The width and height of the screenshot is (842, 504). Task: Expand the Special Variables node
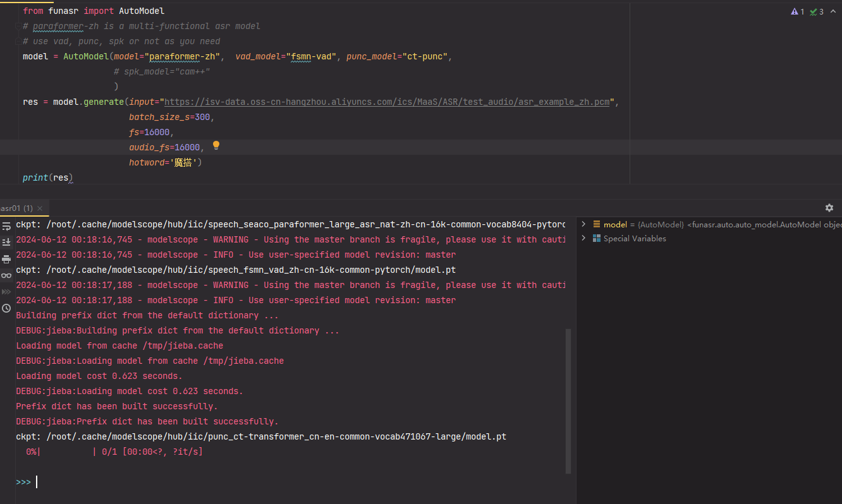pos(583,239)
